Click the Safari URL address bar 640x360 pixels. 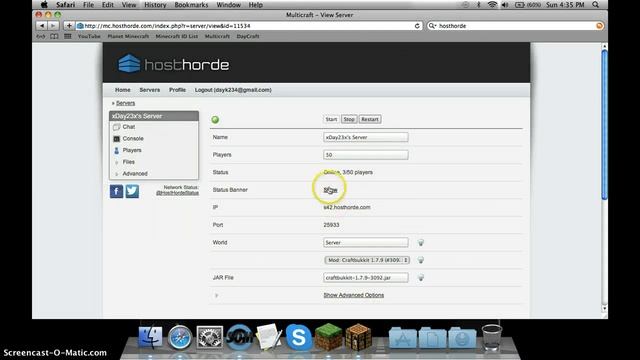249,26
